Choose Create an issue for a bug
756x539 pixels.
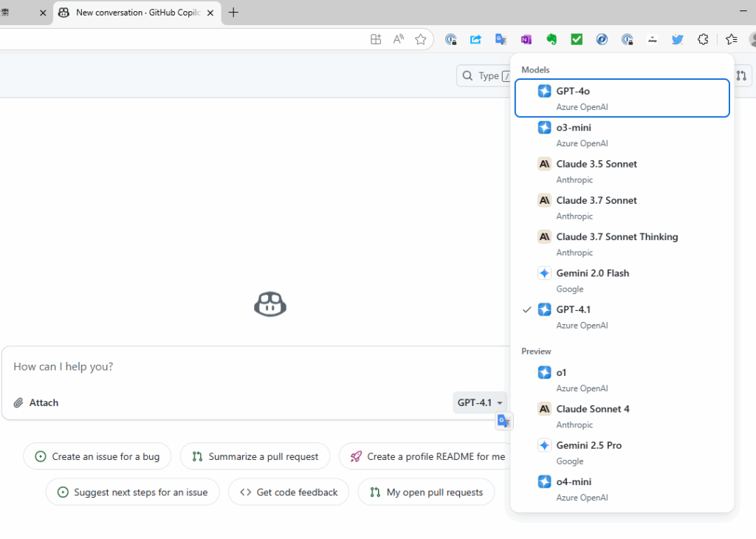click(x=97, y=456)
